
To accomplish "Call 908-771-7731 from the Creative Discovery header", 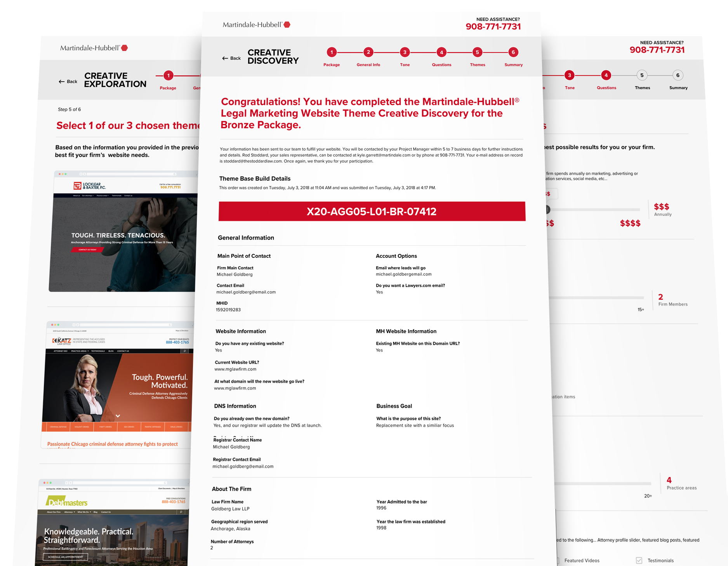I will coord(493,26).
